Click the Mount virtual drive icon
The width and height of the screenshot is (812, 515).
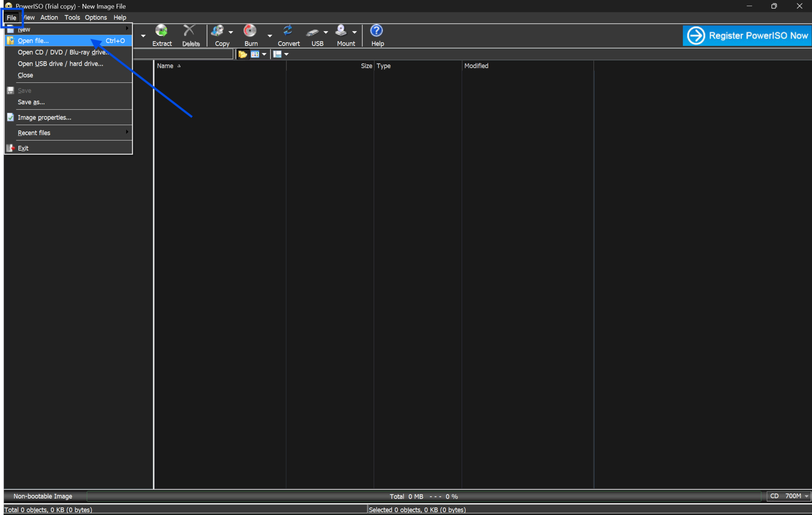tap(341, 31)
